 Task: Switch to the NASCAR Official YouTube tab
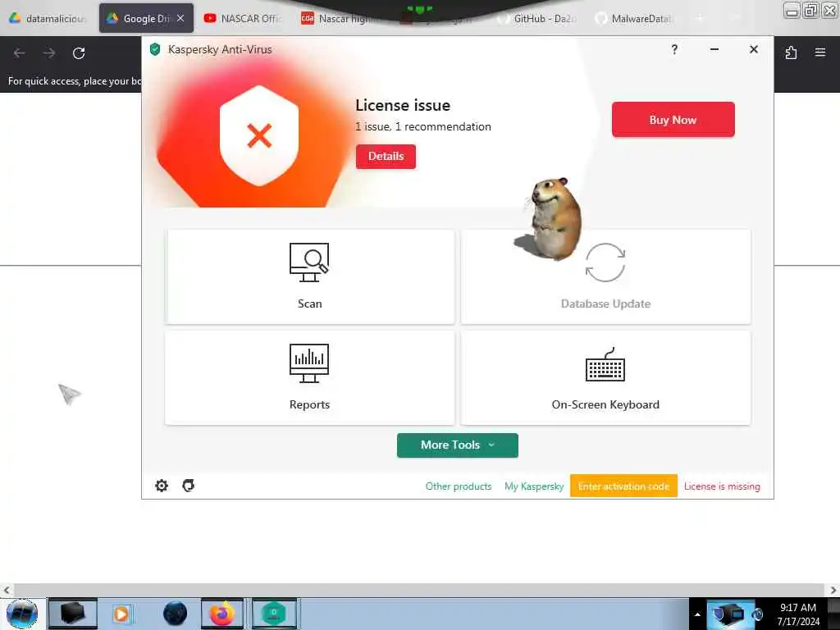coord(243,19)
